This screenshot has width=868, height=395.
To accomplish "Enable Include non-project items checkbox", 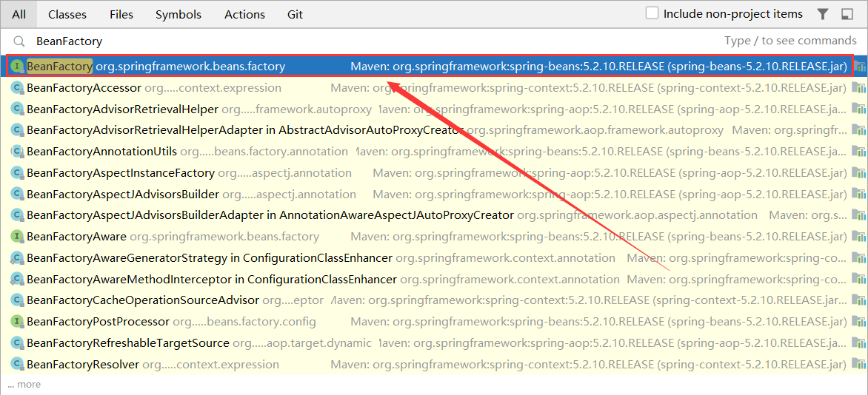I will (652, 13).
